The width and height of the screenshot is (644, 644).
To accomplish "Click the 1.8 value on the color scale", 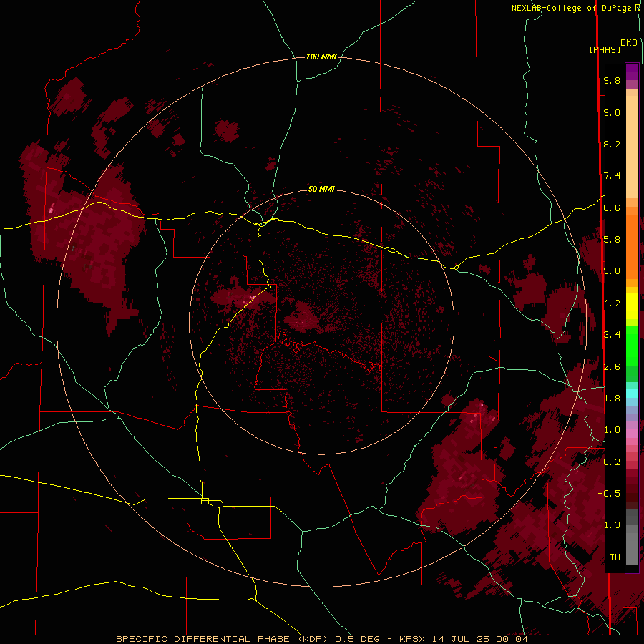I will 612,399.
